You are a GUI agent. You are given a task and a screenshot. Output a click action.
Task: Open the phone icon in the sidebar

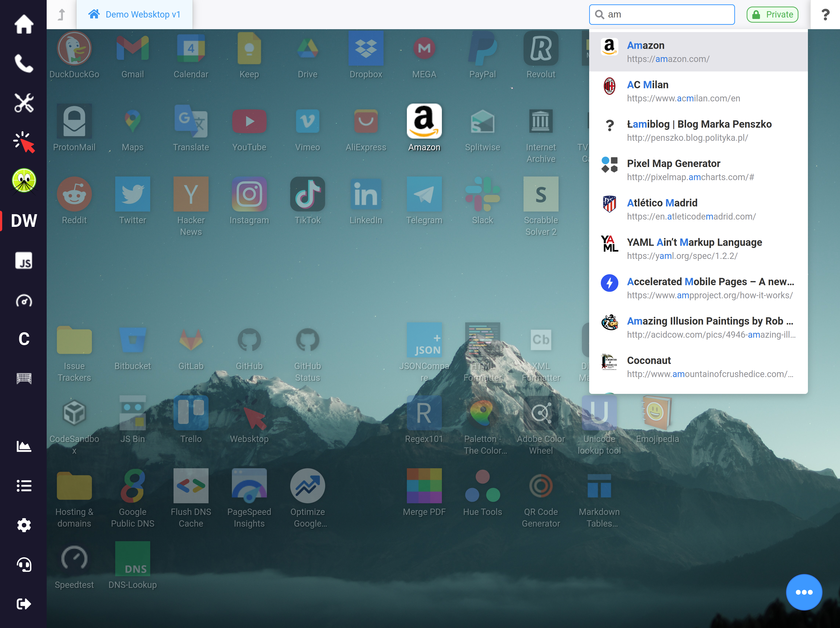[24, 63]
